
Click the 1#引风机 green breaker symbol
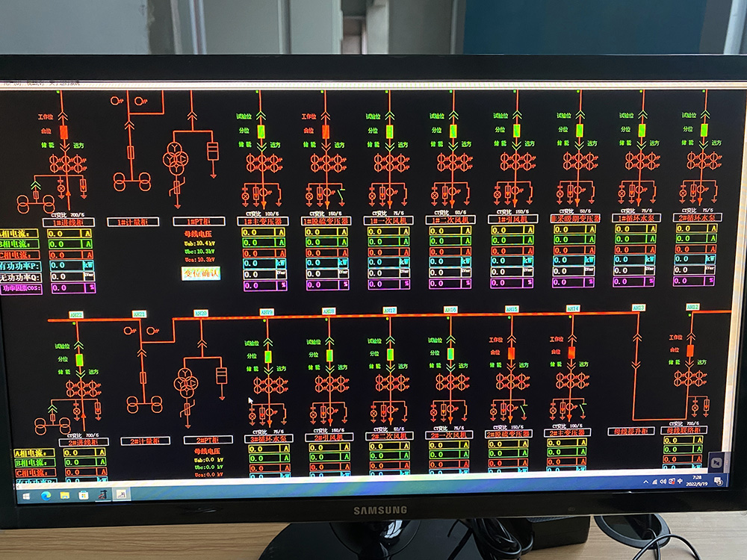click(x=516, y=131)
